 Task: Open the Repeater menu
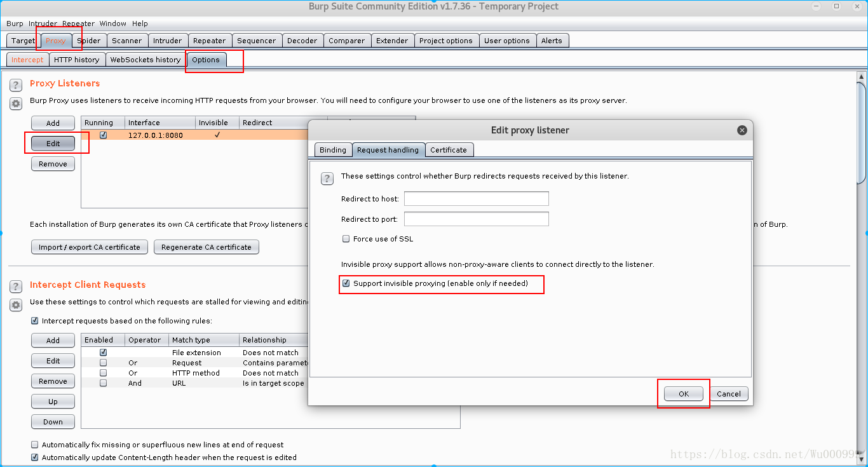click(x=78, y=24)
